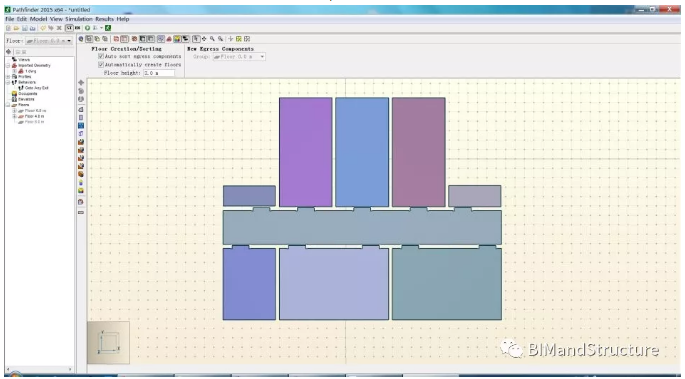Click the Open file folder icon
Viewport: 685px width, 379px height.
tap(16, 28)
